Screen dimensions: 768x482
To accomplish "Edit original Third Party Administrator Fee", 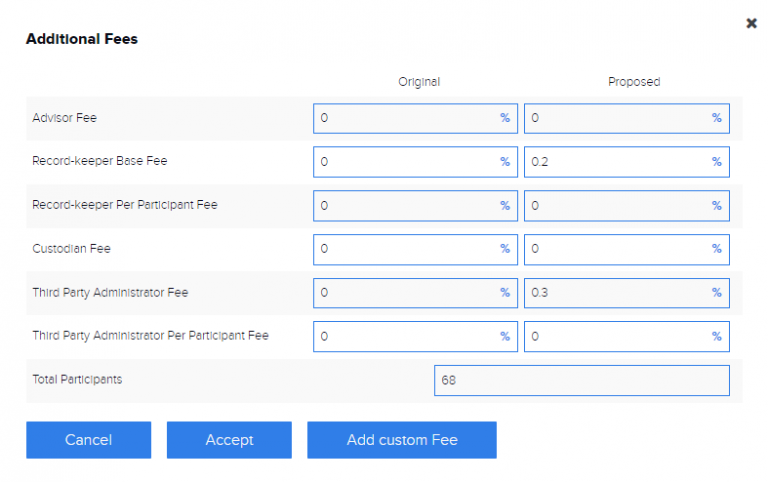I will click(x=405, y=293).
